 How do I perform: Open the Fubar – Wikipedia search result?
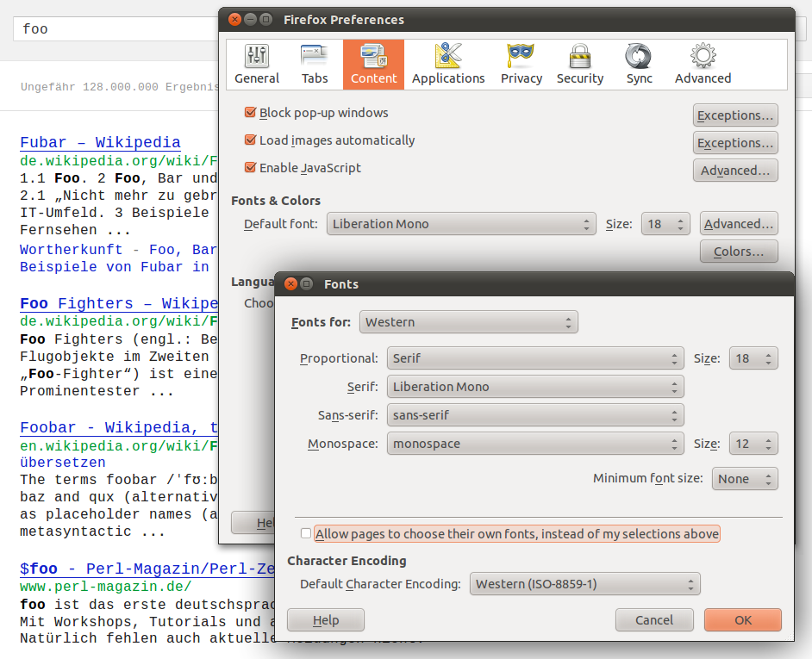click(100, 143)
